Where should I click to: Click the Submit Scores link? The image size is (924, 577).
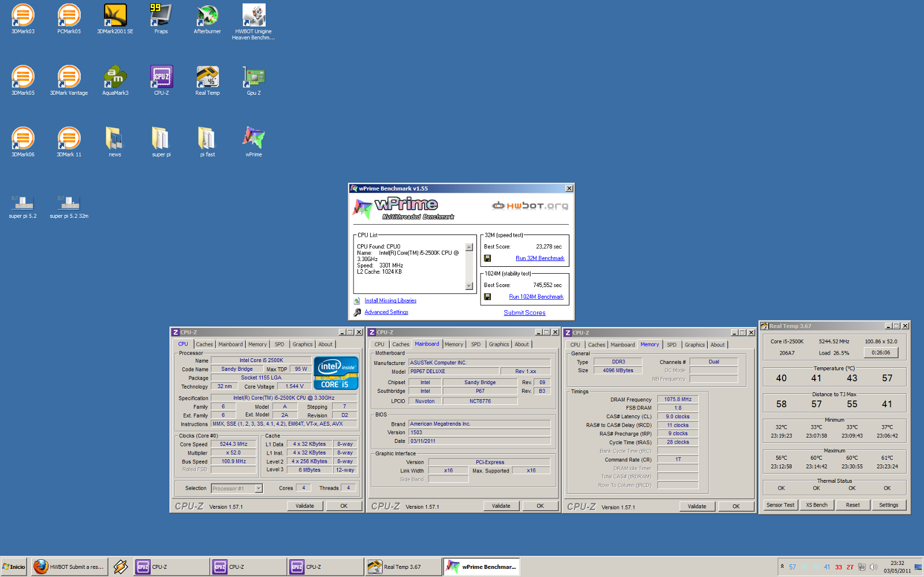524,312
